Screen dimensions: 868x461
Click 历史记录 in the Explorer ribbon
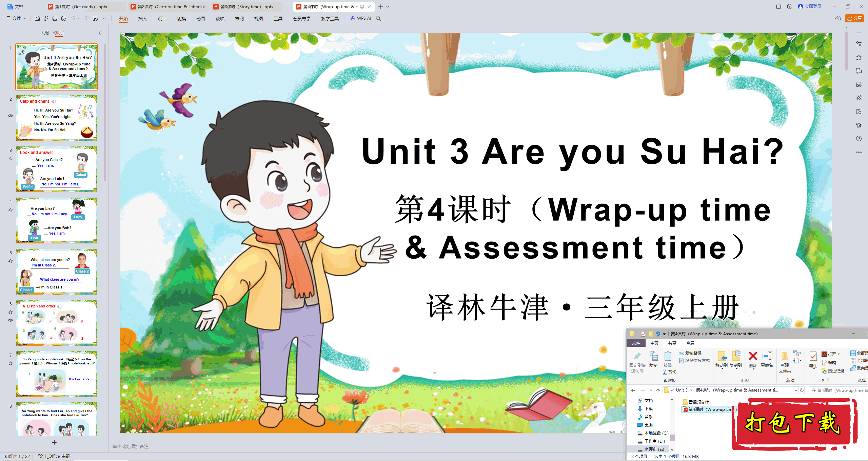point(833,371)
